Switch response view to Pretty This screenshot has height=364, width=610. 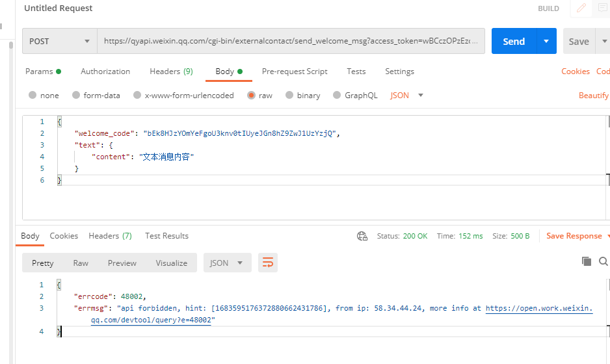(42, 263)
